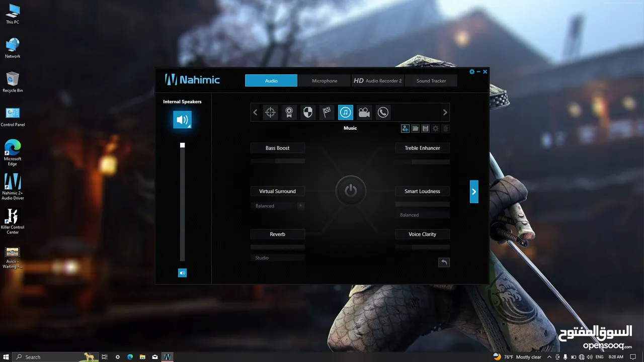Click the Internal Speakers device icon

coord(182,120)
